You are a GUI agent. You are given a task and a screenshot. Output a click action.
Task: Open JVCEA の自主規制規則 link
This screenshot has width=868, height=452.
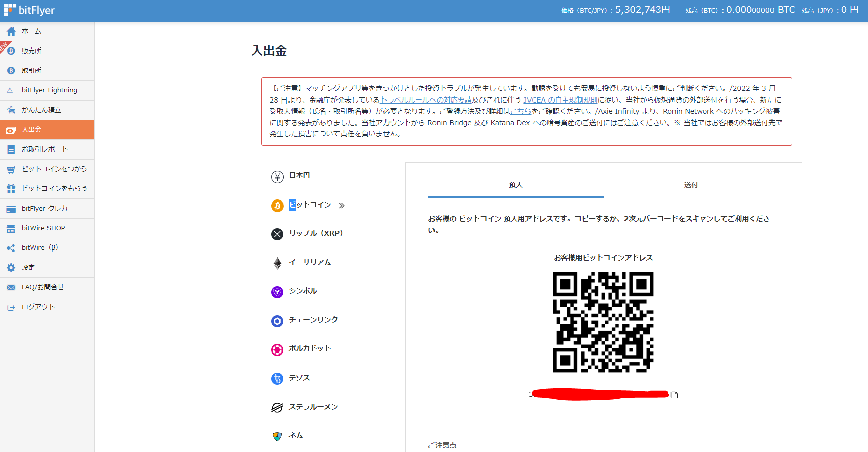click(560, 100)
